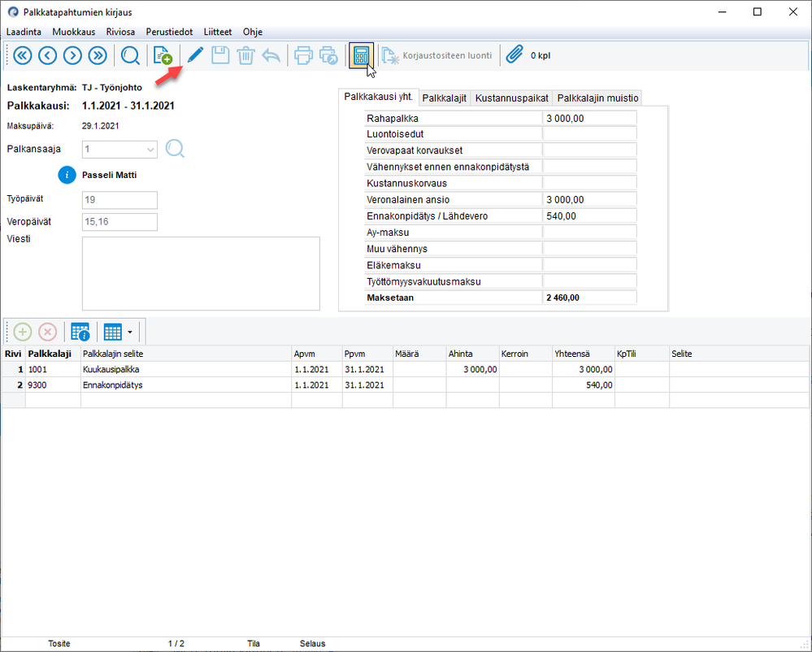Image resolution: width=812 pixels, height=652 pixels.
Task: Open the Perustiedot menu
Action: (169, 32)
